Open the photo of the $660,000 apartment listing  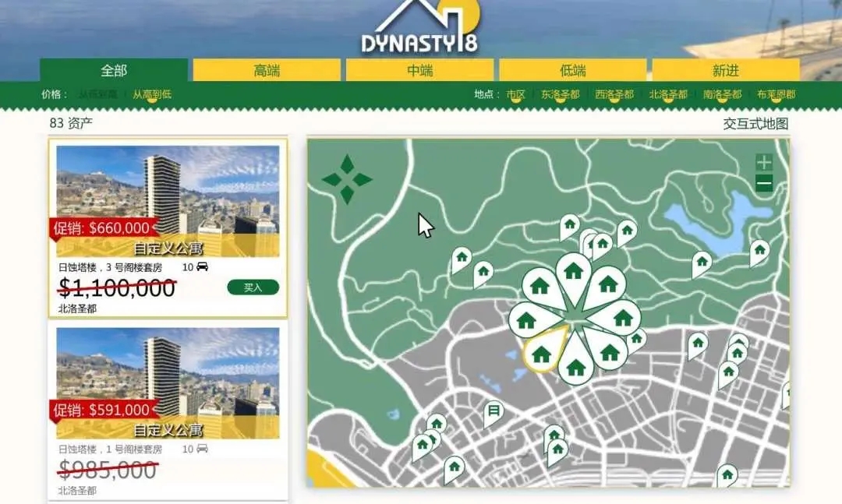pos(168,201)
